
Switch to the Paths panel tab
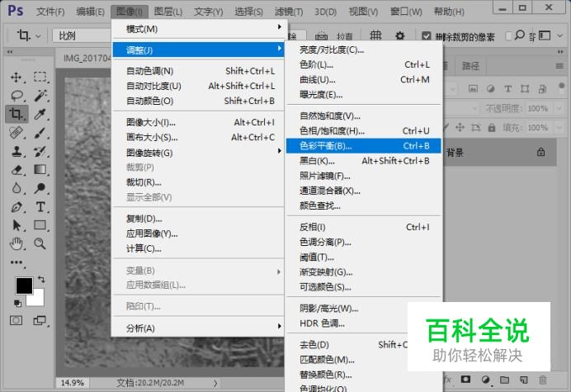pos(470,66)
